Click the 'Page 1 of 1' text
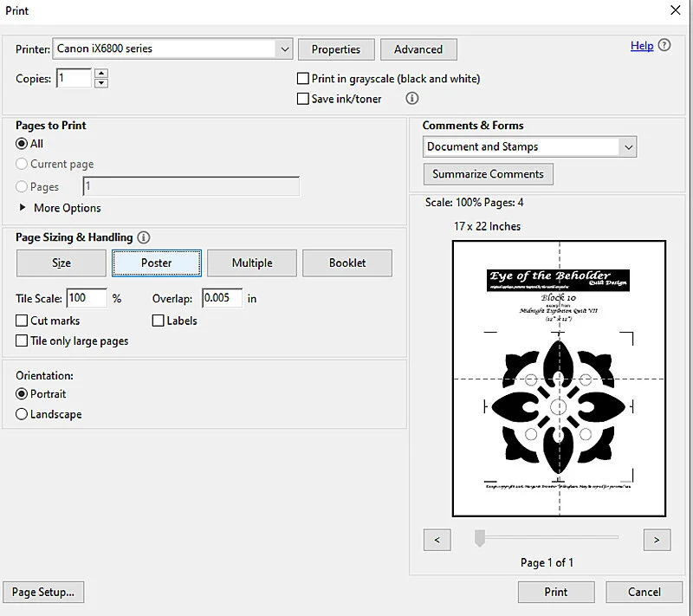This screenshot has width=693, height=616. pyautogui.click(x=547, y=562)
